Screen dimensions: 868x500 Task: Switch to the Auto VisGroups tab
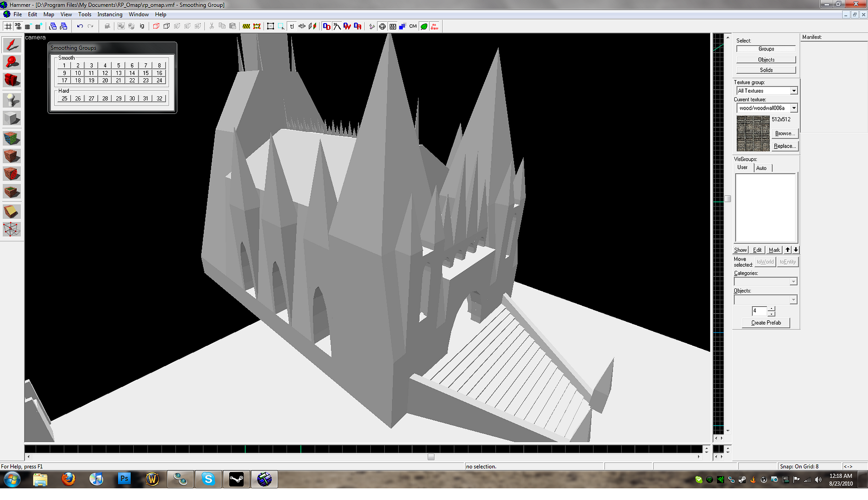point(762,168)
